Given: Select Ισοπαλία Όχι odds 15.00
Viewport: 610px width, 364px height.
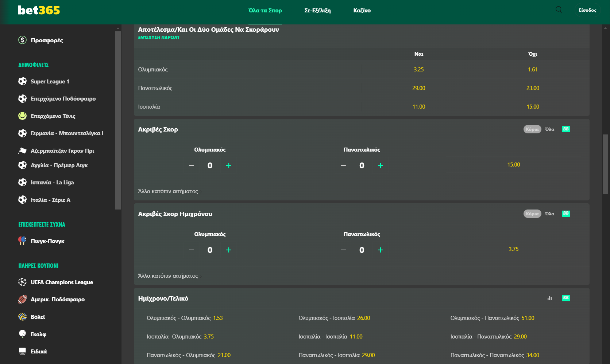Looking at the screenshot, I should 533,107.
